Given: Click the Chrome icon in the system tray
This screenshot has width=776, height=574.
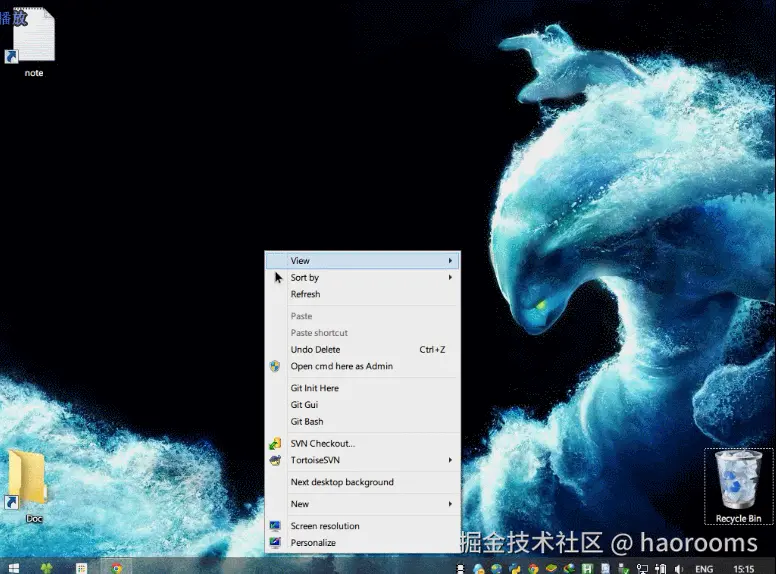Looking at the screenshot, I should [533, 569].
